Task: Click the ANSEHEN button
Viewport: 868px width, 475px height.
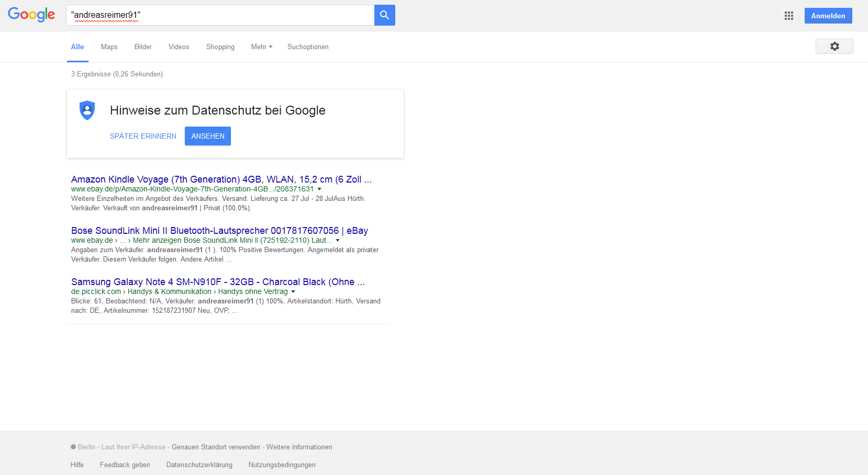Action: click(208, 136)
